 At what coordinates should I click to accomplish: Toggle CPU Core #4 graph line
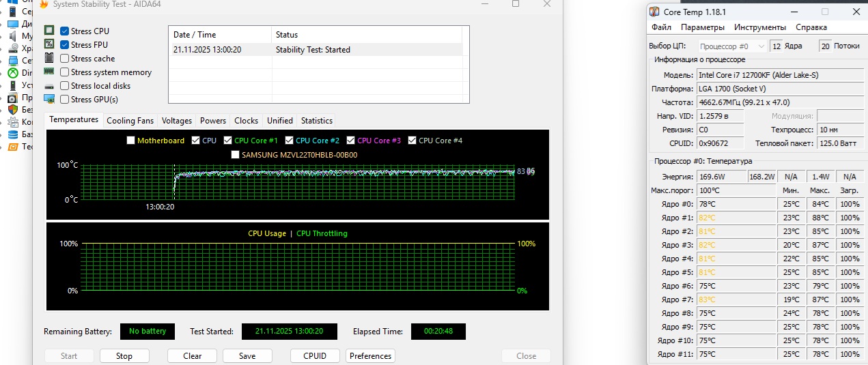(x=412, y=141)
